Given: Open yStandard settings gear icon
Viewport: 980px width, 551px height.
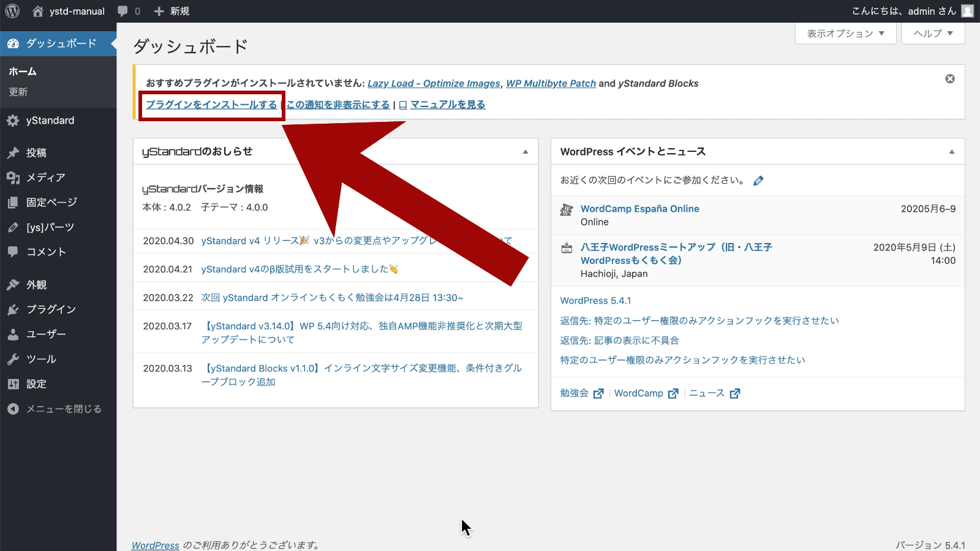Looking at the screenshot, I should [x=13, y=121].
